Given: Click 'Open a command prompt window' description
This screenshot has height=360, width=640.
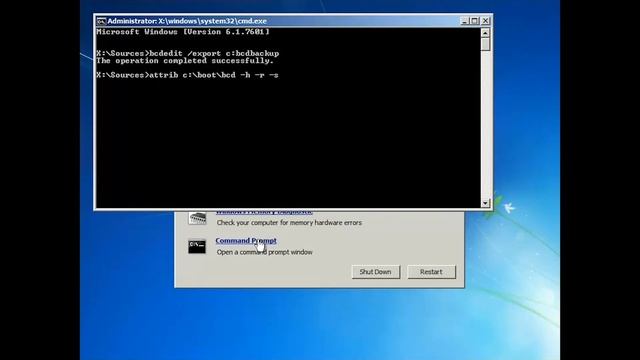Looking at the screenshot, I should coord(264,252).
